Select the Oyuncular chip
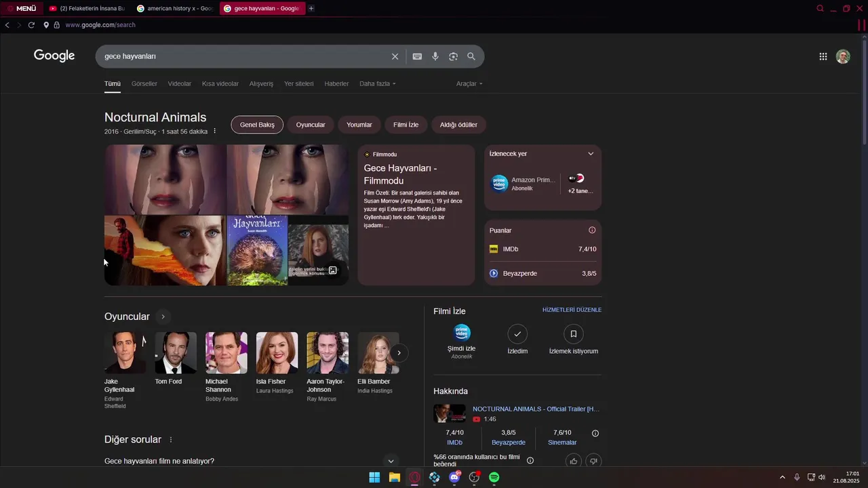The width and height of the screenshot is (868, 488). 311,125
